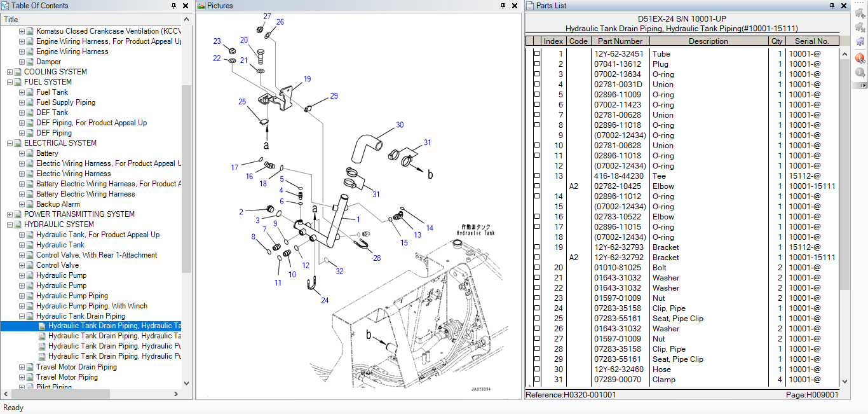Click the Serial No. column header
Screen dimensions: 868x414
(812, 41)
